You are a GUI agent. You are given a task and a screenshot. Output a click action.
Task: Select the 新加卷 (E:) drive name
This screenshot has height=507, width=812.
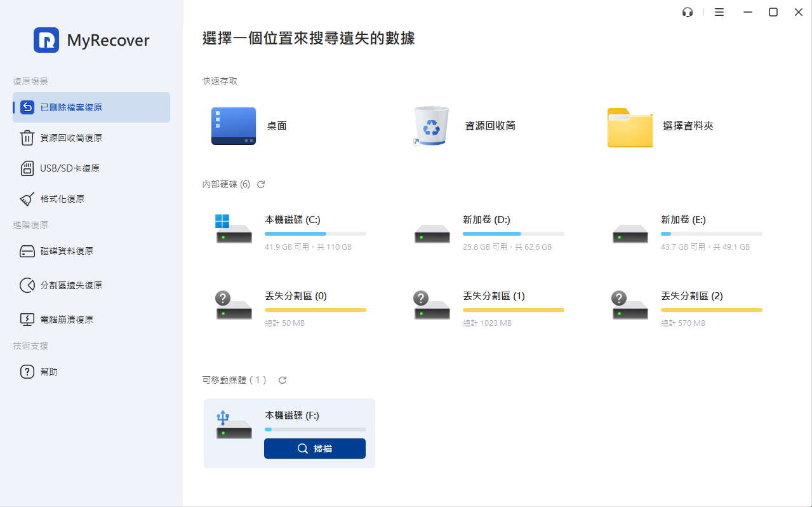tap(684, 220)
